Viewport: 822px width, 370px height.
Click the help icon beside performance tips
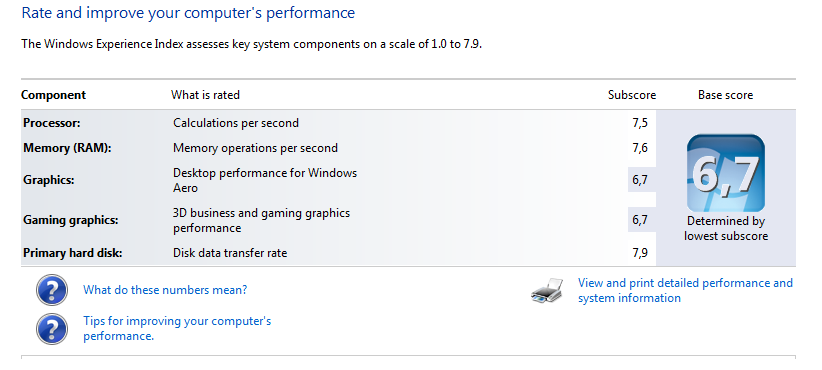click(x=52, y=329)
